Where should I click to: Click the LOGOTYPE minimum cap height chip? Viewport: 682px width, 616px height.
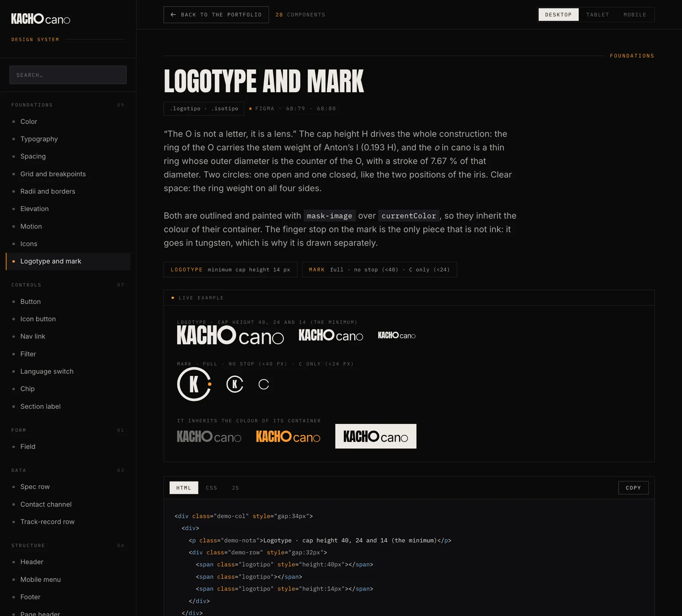(x=230, y=270)
